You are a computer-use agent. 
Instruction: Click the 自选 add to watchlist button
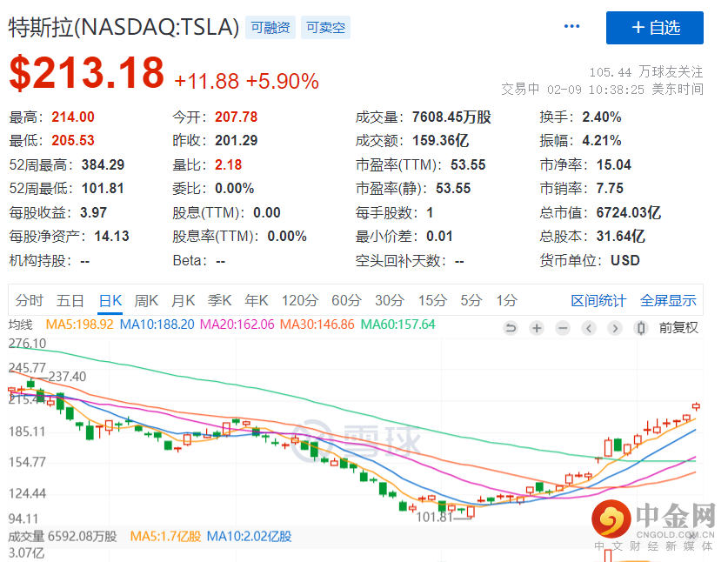click(655, 27)
